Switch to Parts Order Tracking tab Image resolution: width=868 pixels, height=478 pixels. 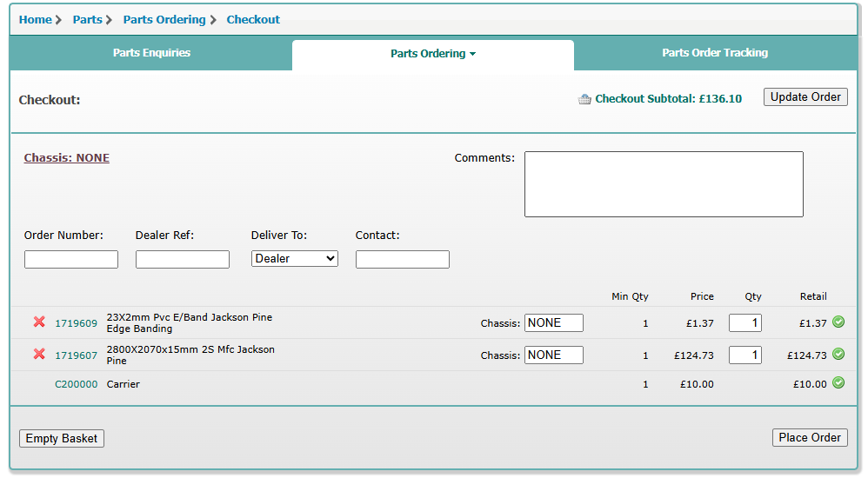click(x=715, y=52)
